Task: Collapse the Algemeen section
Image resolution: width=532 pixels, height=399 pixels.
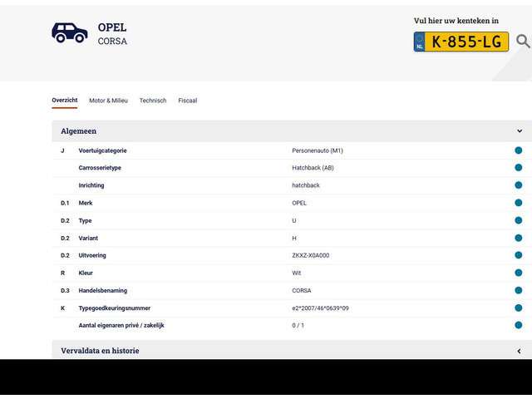Action: click(x=519, y=131)
